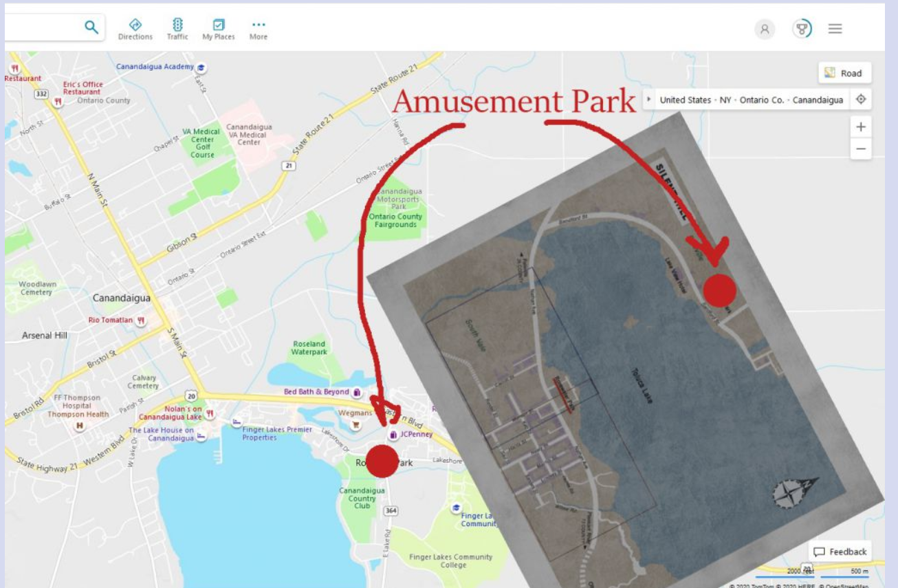Image resolution: width=898 pixels, height=588 pixels.
Task: Click the search magnifier icon
Action: 91,27
